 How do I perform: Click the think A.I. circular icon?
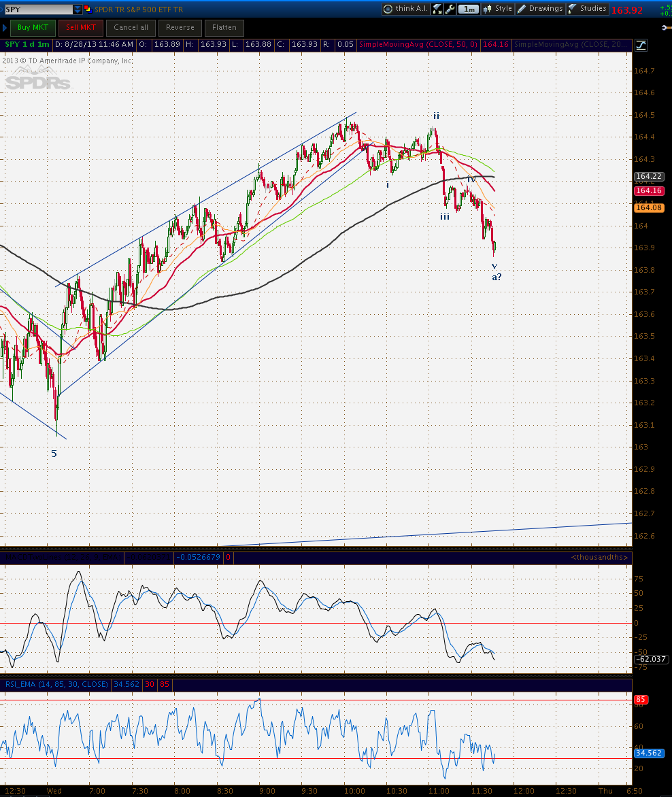[388, 9]
